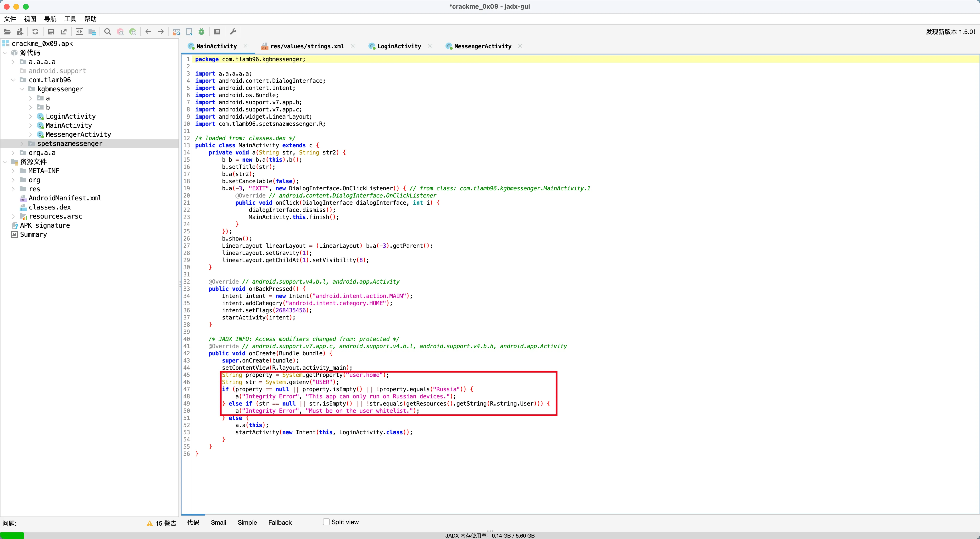Click the 发现新版本 1.5.0 update link
980x539 pixels.
coord(950,32)
